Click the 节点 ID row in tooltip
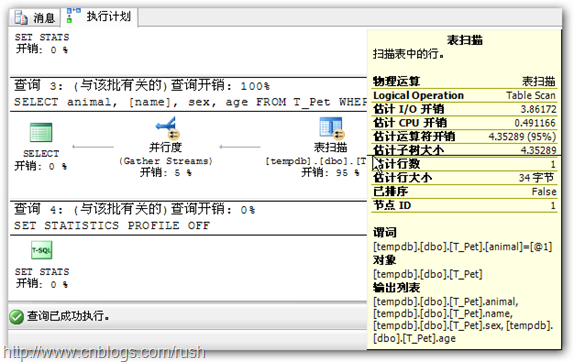Image resolution: width=574 pixels, height=362 pixels. coord(465,205)
